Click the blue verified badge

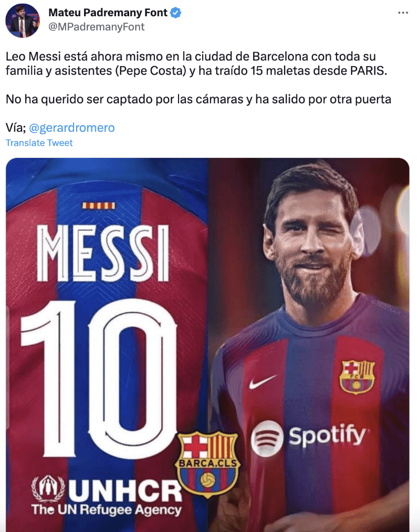(x=175, y=13)
